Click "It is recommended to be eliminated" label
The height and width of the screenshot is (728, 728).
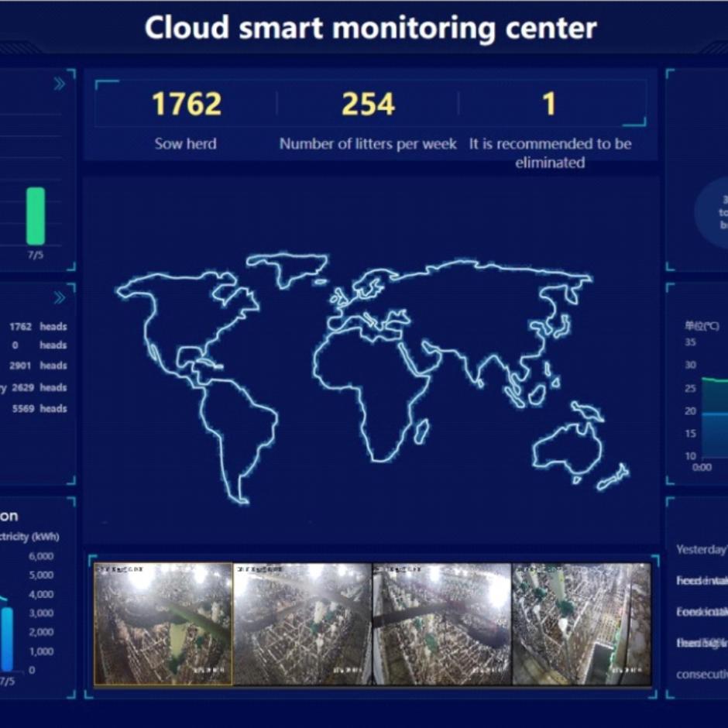click(550, 153)
